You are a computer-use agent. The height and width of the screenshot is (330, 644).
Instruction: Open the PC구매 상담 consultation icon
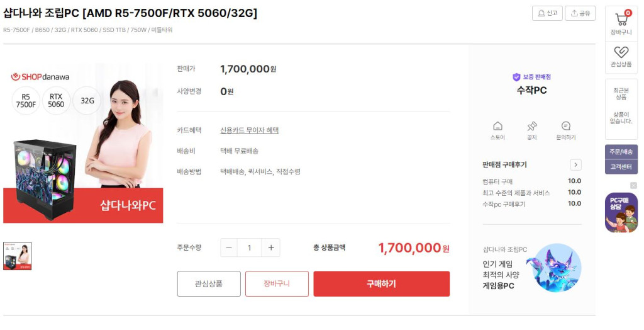coord(621,213)
